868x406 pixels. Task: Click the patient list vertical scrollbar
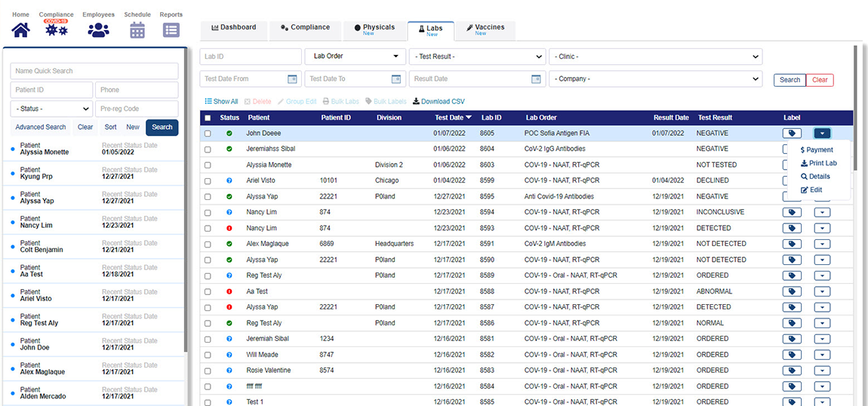[186, 226]
